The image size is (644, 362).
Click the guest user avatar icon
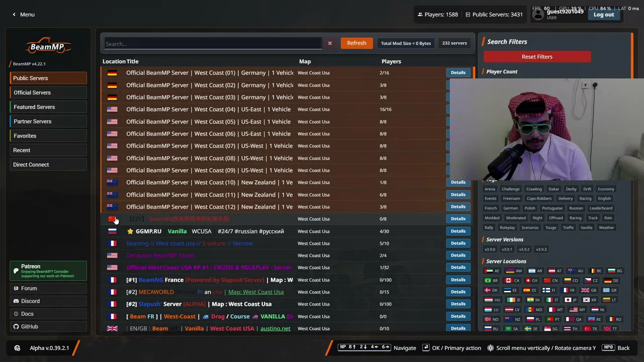538,15
